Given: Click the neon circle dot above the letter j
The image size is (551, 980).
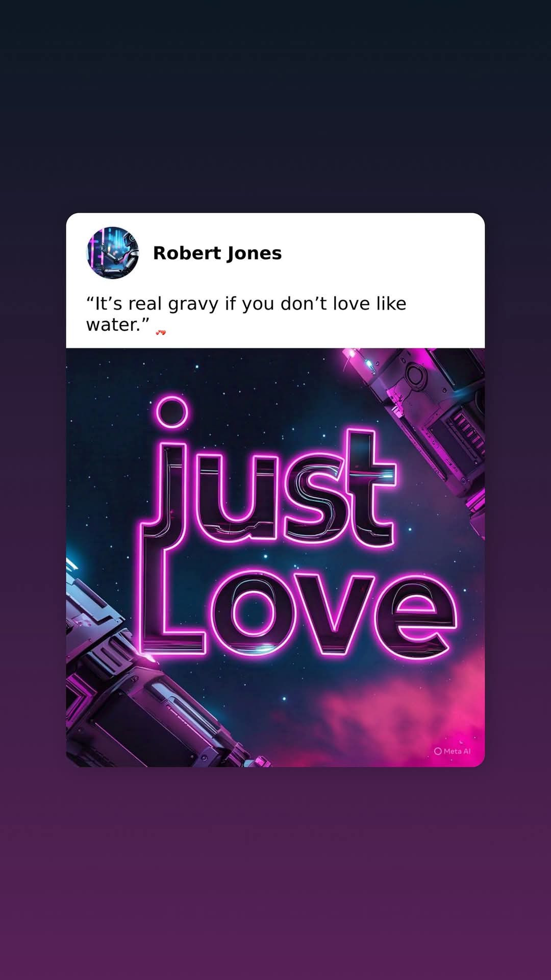Looking at the screenshot, I should tap(172, 411).
